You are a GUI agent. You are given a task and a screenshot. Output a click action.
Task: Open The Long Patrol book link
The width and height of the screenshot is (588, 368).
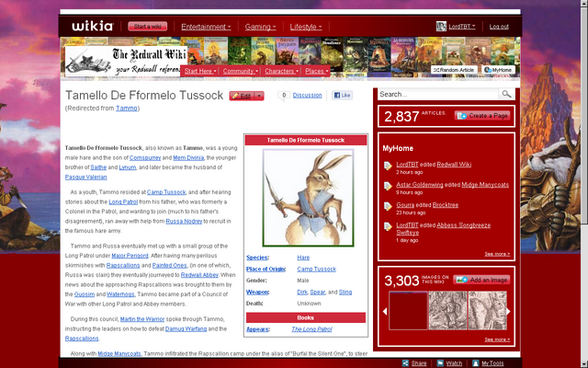pos(311,329)
